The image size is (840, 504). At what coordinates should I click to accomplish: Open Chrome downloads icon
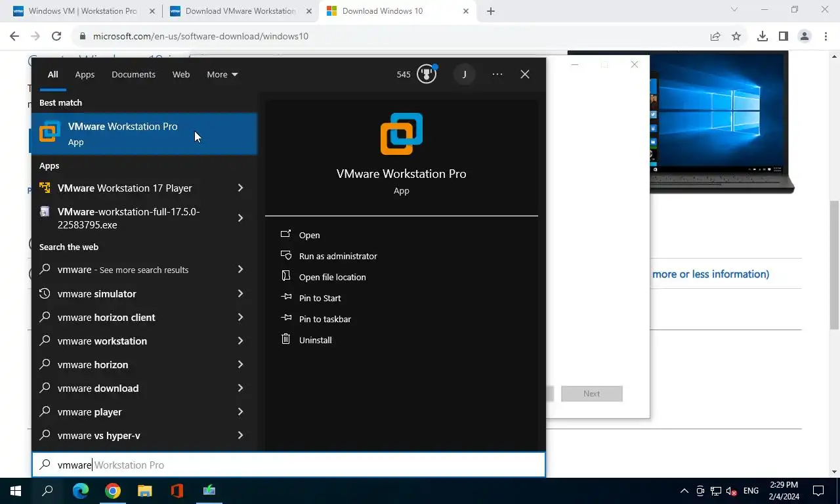762,36
